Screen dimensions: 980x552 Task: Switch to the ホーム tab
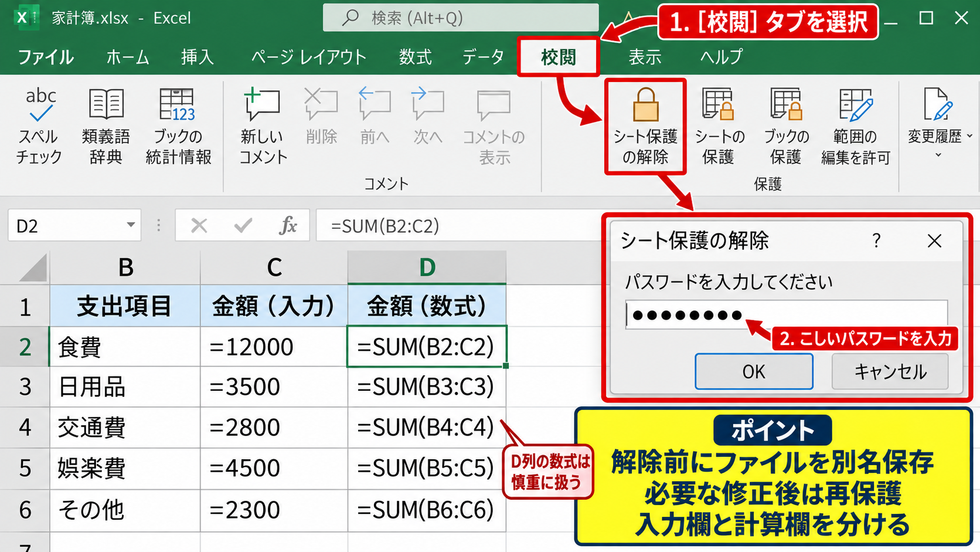pos(128,57)
